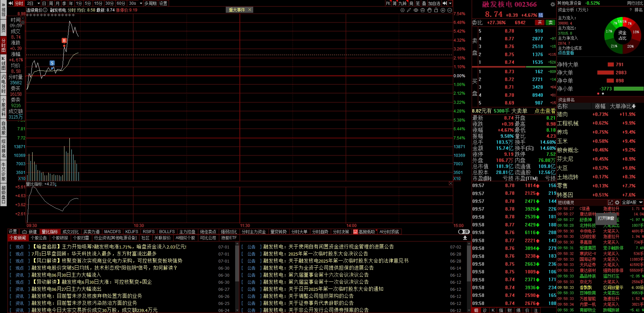Screen dimensions: 644x313
Task: Toggle the chart lock icon
Action: pyautogui.click(x=436, y=10)
